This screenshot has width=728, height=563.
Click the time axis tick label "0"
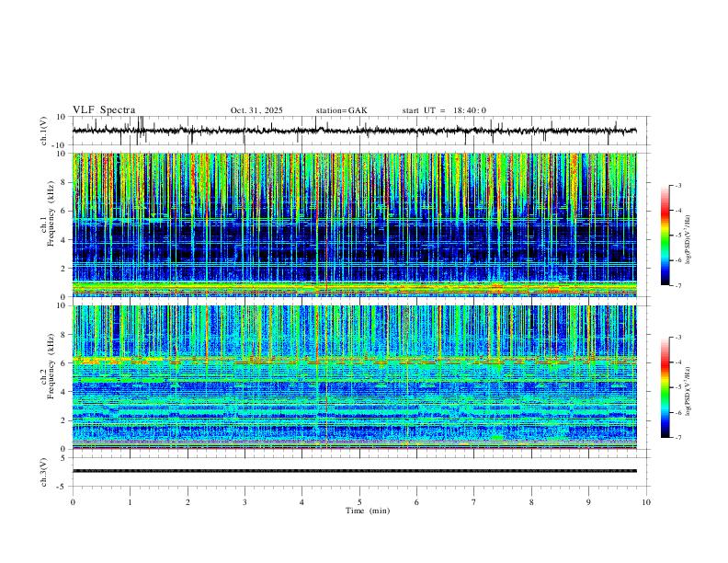[73, 502]
